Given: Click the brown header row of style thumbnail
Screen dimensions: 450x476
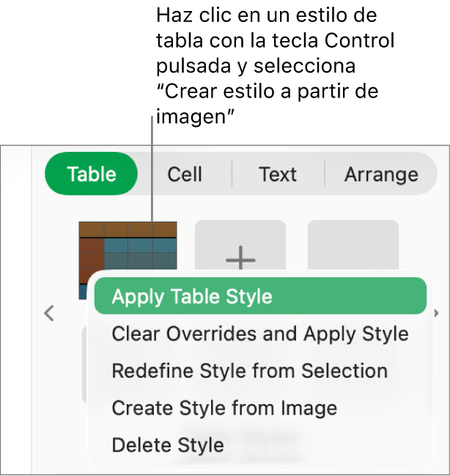Looking at the screenshot, I should click(x=128, y=229).
